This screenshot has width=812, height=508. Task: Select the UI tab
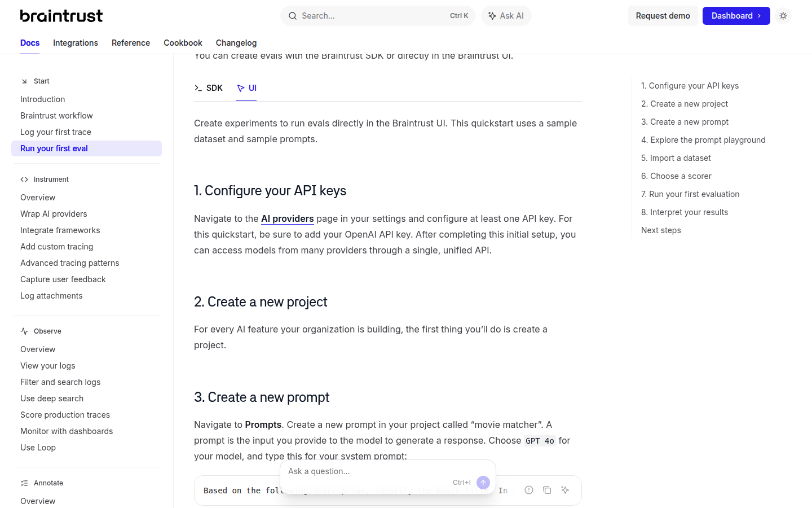247,88
